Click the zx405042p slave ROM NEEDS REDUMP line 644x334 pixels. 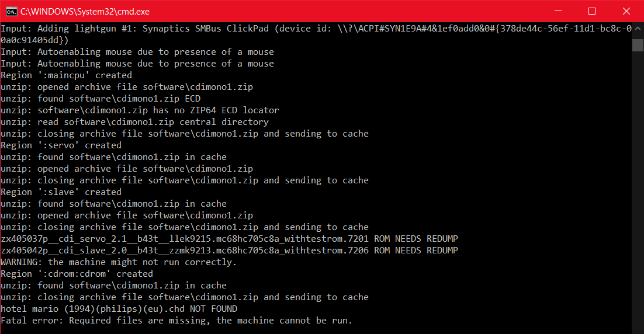[229, 251]
